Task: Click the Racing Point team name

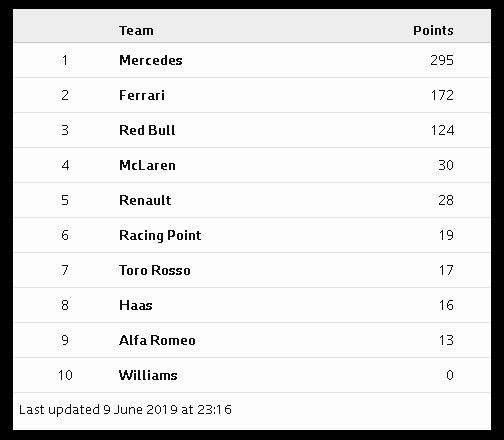Action: 160,235
